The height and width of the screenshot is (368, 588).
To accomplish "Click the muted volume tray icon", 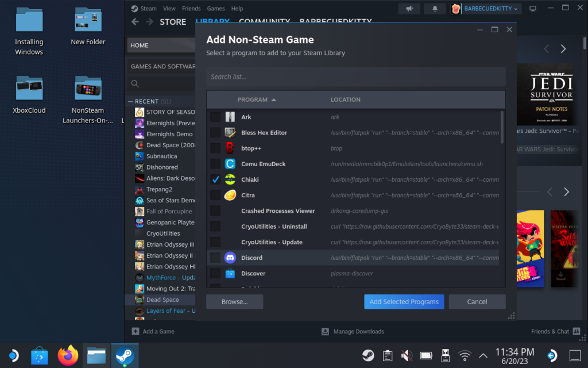I will 407,355.
